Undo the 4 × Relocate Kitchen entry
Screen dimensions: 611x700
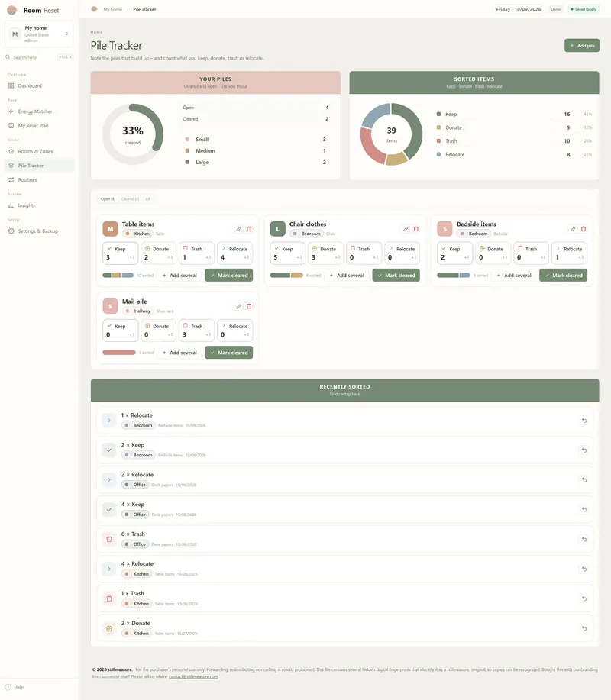pyautogui.click(x=584, y=569)
